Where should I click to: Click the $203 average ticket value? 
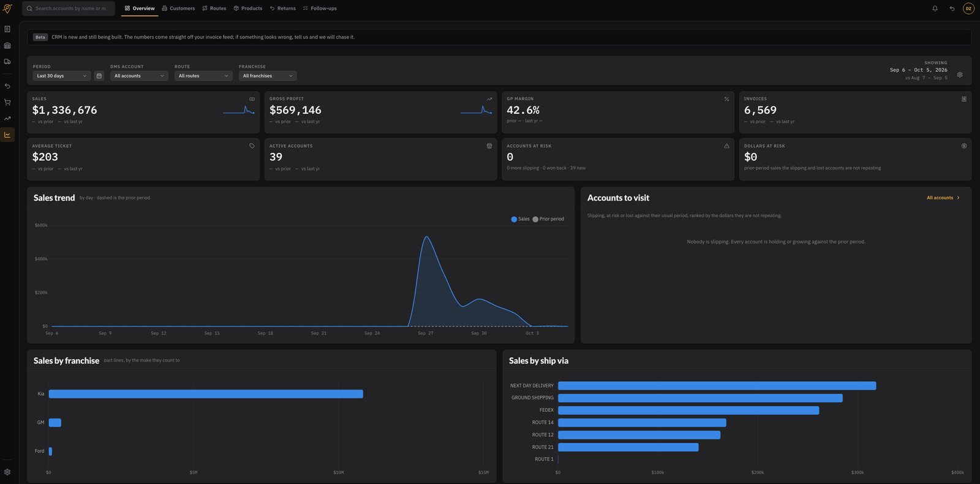(x=45, y=157)
